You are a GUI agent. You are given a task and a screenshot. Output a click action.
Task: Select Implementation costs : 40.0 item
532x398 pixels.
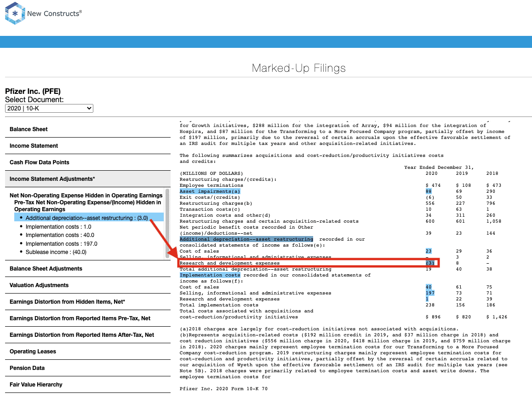(x=60, y=235)
